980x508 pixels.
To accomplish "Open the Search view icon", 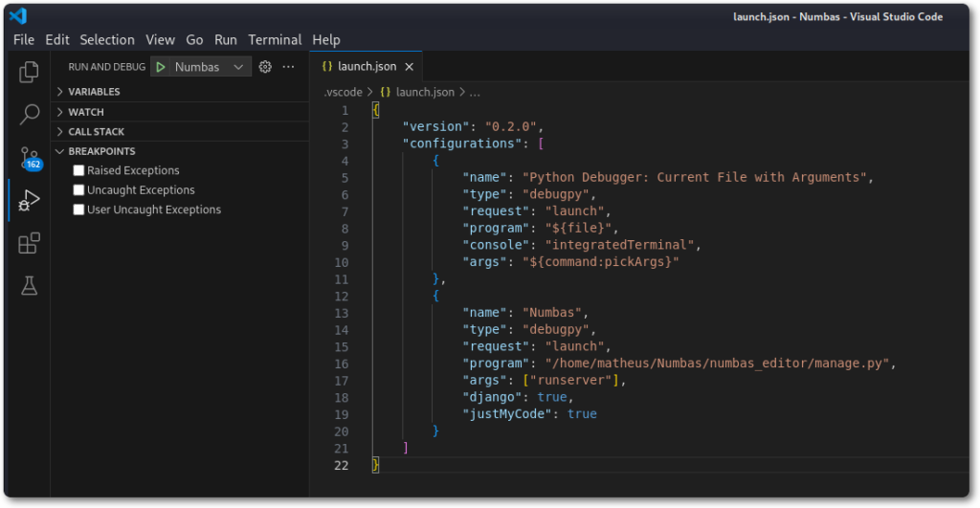I will click(x=30, y=115).
